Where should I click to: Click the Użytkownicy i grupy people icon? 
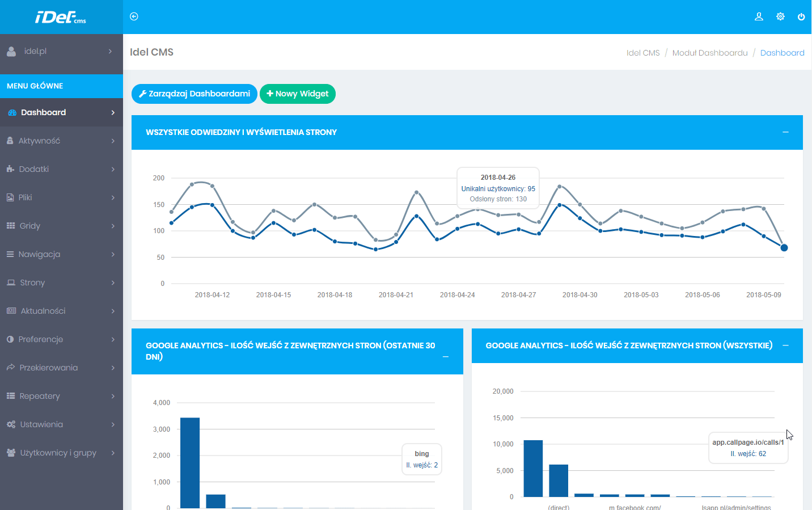[11, 452]
